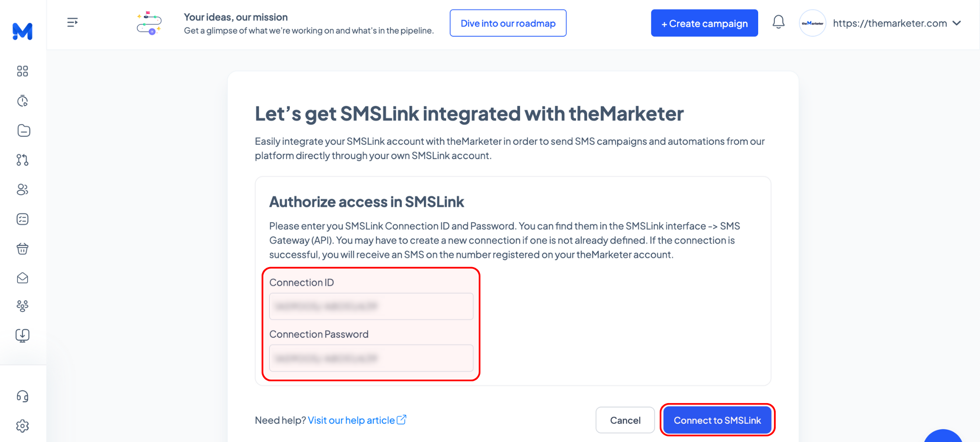Collapse the sidebar with hamburger toggle
The width and height of the screenshot is (980, 442).
[x=73, y=22]
